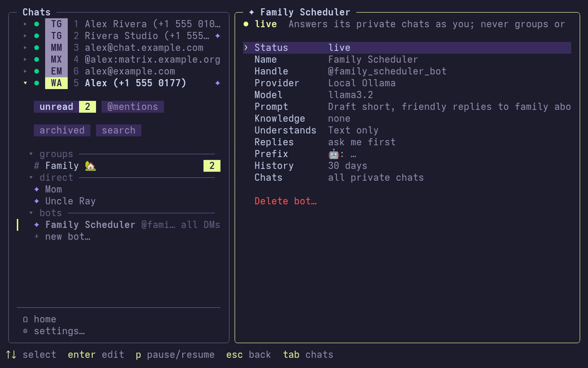Screen dimensions: 588x368
Task: Open the search filter
Action: [x=119, y=130]
